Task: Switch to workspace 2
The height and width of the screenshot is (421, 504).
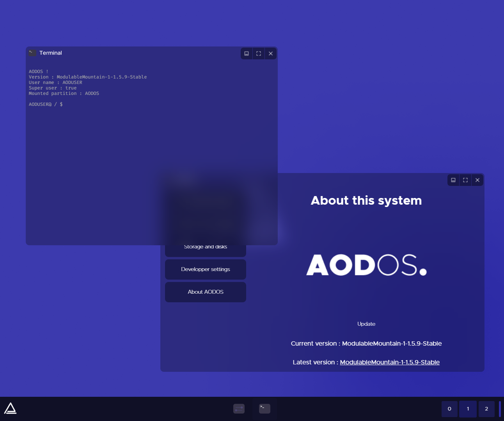Action: [x=486, y=409]
